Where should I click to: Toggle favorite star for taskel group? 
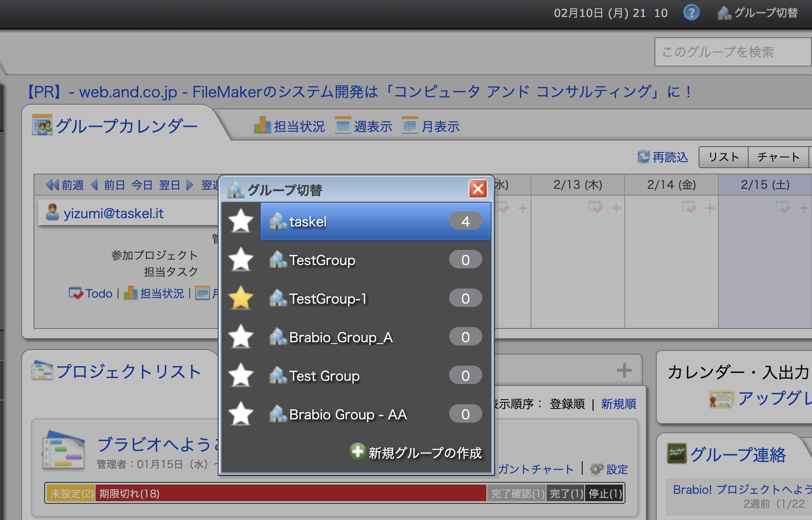coord(241,221)
